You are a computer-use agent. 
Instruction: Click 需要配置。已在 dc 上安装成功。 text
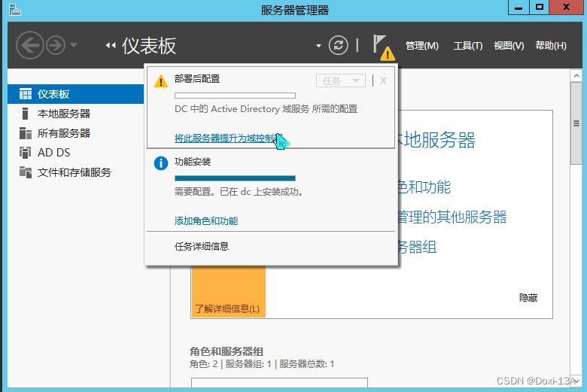(x=239, y=192)
